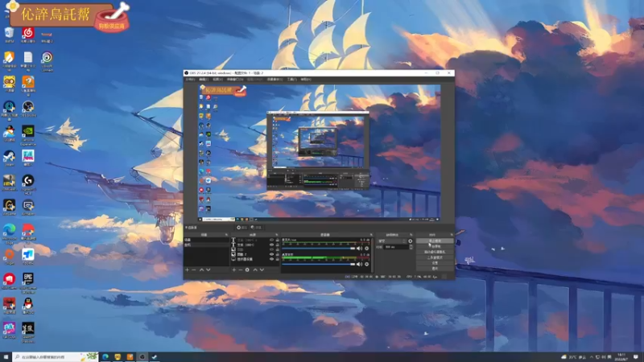
Task: Pop out the Scenes dock
Action: pos(226,235)
